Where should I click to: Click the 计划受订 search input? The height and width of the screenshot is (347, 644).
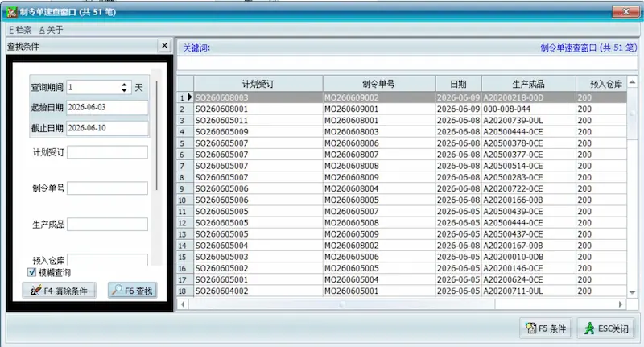coord(107,152)
